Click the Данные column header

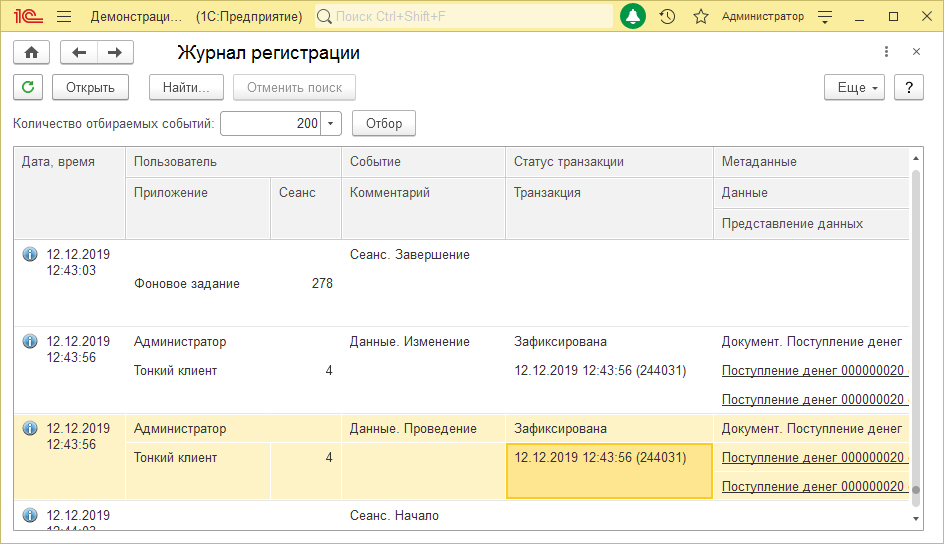click(812, 193)
